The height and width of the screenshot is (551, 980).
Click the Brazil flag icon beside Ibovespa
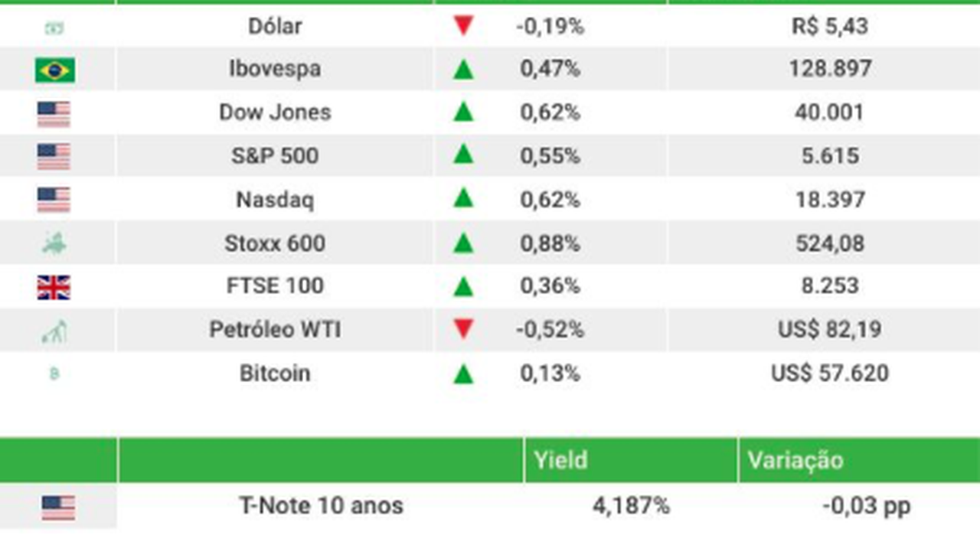(55, 70)
